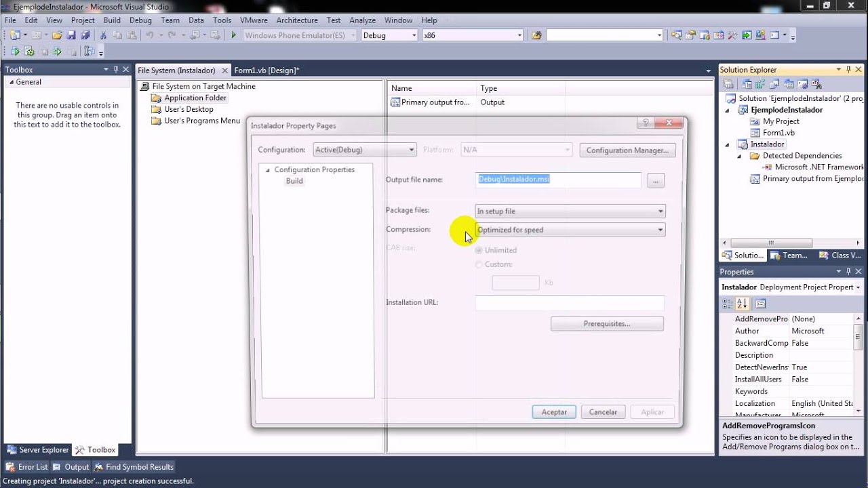Collapse the Configuration Properties tree node
The width and height of the screenshot is (868, 488).
click(x=268, y=170)
